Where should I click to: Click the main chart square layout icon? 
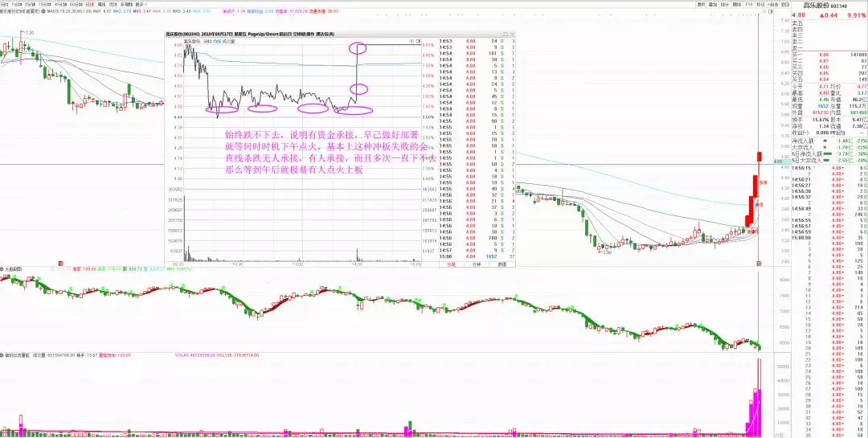point(771,11)
